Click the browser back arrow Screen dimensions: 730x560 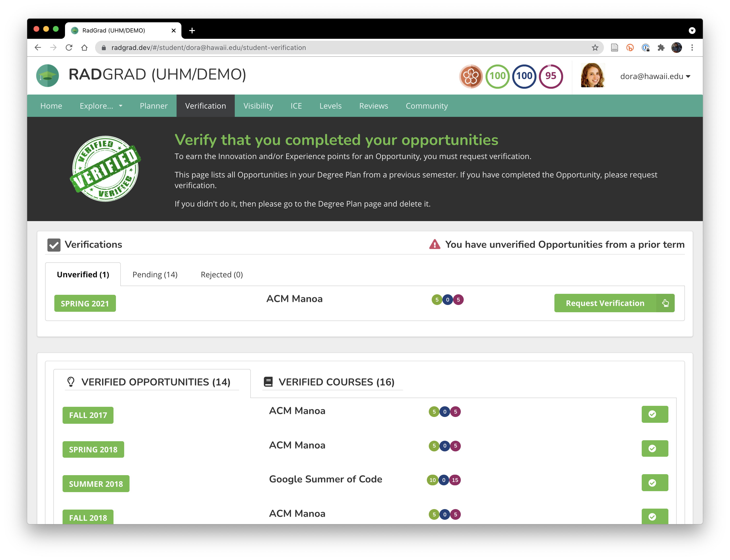pos(38,48)
